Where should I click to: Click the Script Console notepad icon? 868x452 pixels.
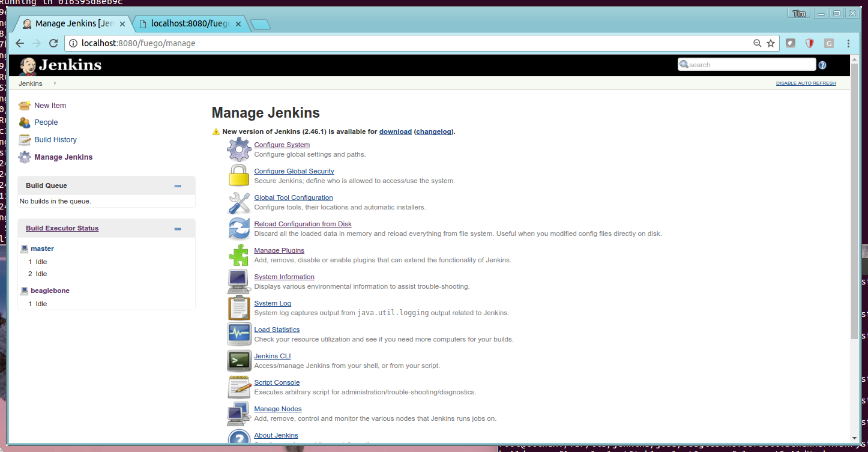point(239,387)
